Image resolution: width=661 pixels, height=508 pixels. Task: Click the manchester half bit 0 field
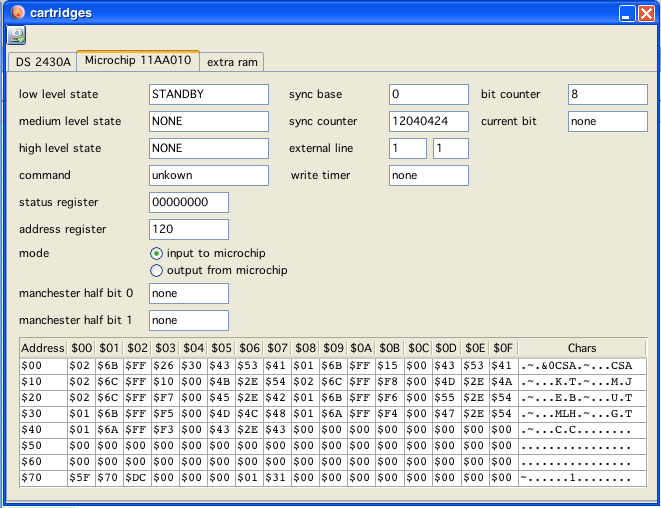188,294
